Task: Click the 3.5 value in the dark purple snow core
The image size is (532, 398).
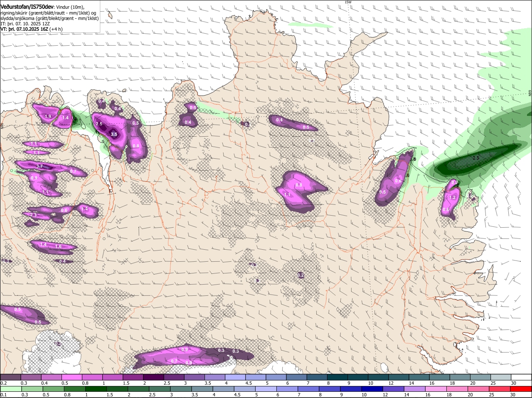Action: [x=114, y=134]
